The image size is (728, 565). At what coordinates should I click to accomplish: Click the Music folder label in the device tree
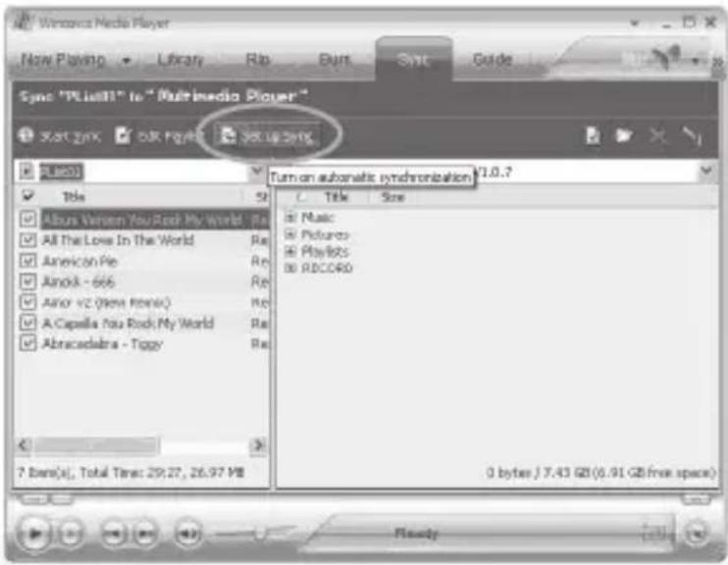pyautogui.click(x=318, y=217)
